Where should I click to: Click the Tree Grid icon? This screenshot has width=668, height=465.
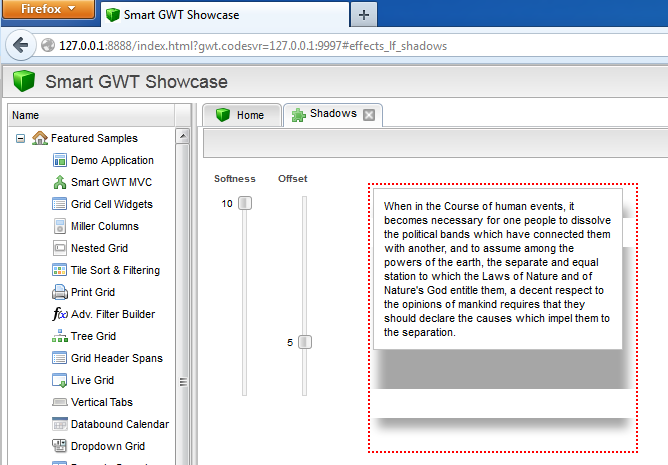pyautogui.click(x=60, y=336)
